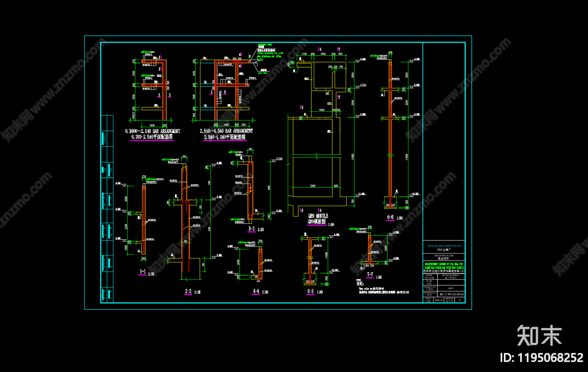This screenshot has height=372, width=588.
Task: Select the 0.3000~2.540 BAR ARRANGEMENT title
Action: pyautogui.click(x=153, y=131)
